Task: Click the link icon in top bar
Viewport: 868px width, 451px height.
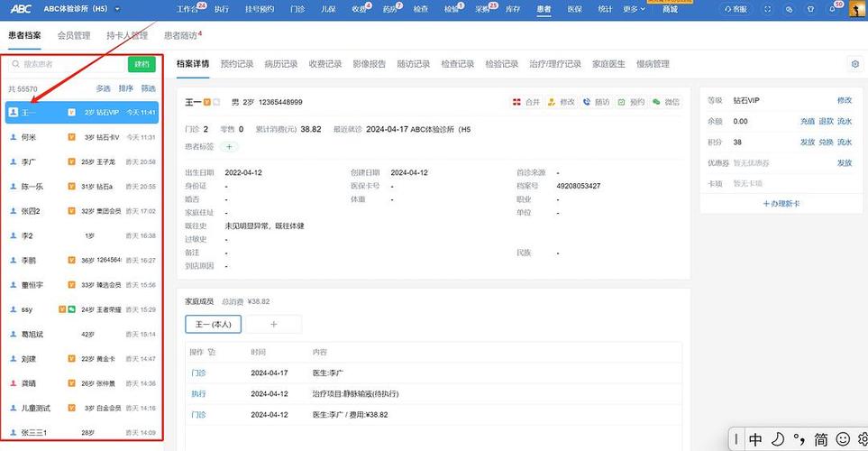Action: click(789, 9)
